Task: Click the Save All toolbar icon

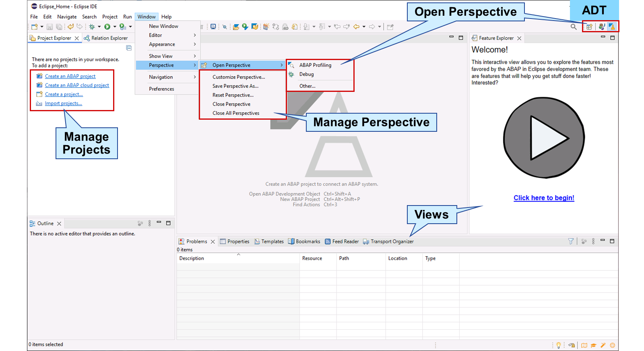Action: [x=59, y=27]
